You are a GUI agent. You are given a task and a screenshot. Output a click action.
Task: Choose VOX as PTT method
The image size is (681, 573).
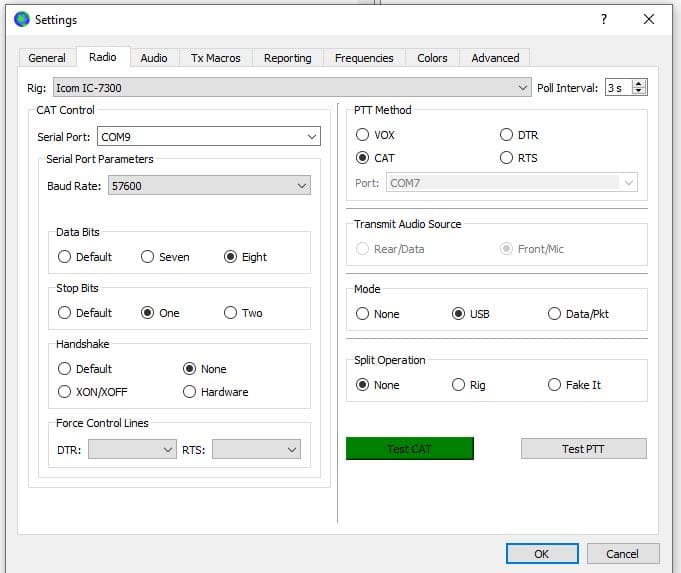point(375,135)
